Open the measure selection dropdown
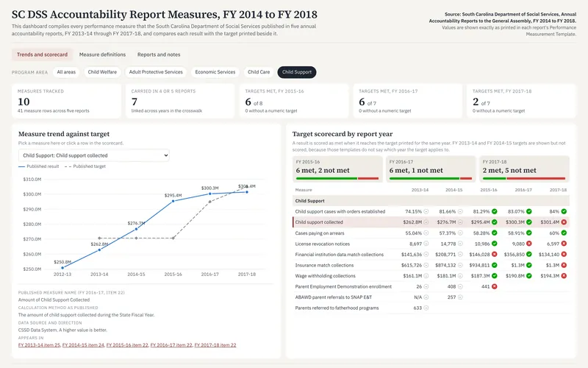588x368 pixels. 94,155
